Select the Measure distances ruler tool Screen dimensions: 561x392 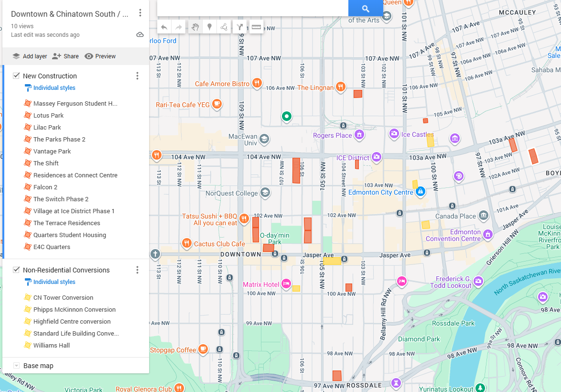pos(256,27)
